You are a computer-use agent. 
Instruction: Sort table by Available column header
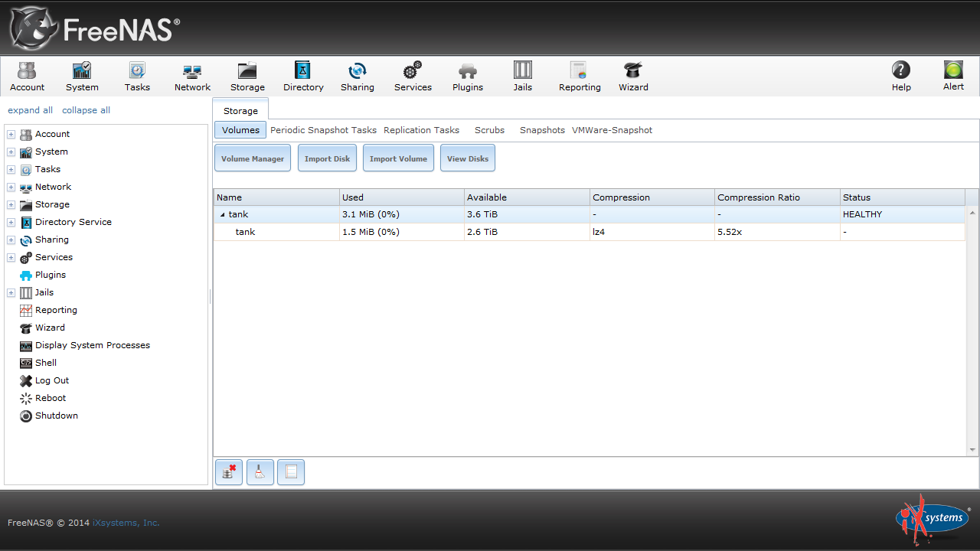click(527, 197)
